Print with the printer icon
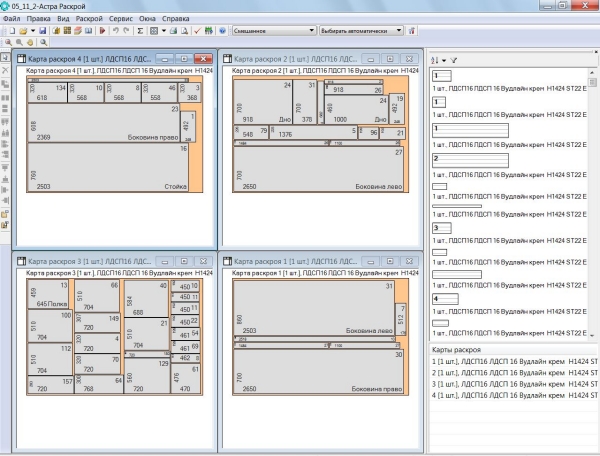 tap(173, 31)
